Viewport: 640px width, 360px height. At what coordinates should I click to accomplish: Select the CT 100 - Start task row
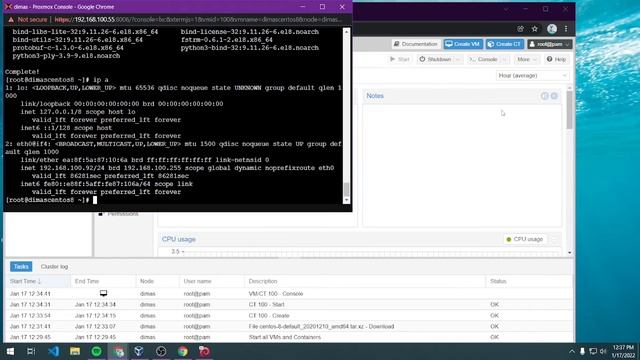click(289, 304)
